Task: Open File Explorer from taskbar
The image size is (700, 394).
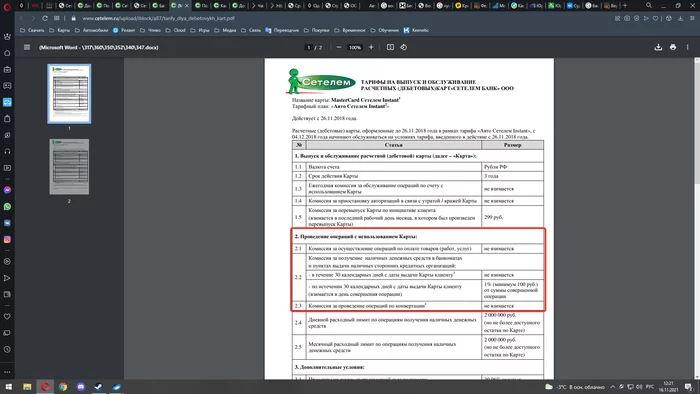Action: [27, 386]
